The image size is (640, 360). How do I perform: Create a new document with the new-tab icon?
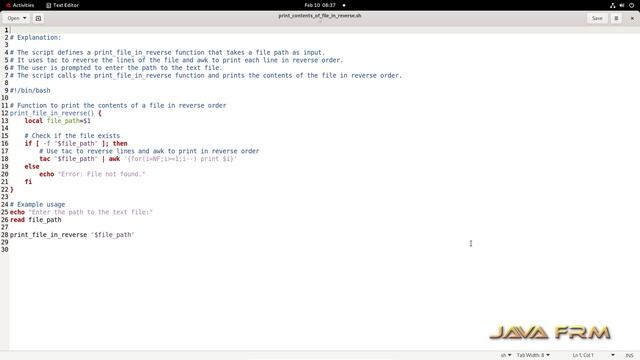[38, 18]
